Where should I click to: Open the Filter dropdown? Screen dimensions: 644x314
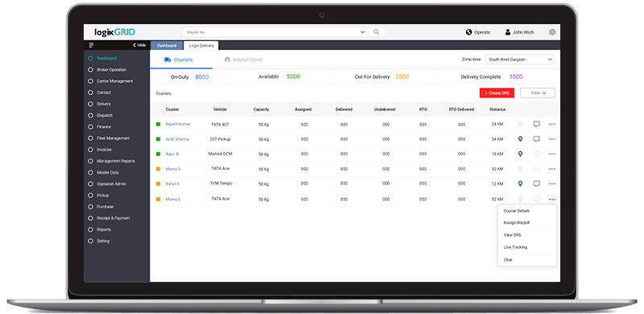pos(538,93)
